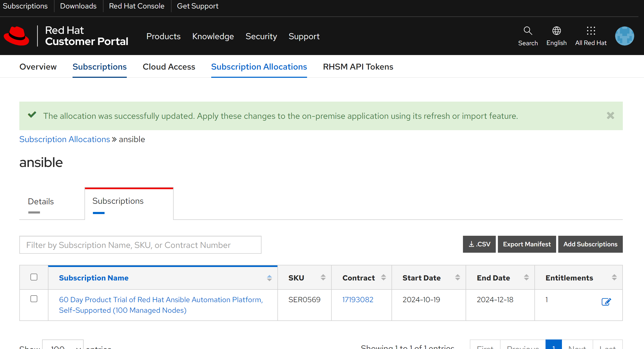Click the Export Manifest button
This screenshot has height=349, width=644.
pyautogui.click(x=526, y=244)
